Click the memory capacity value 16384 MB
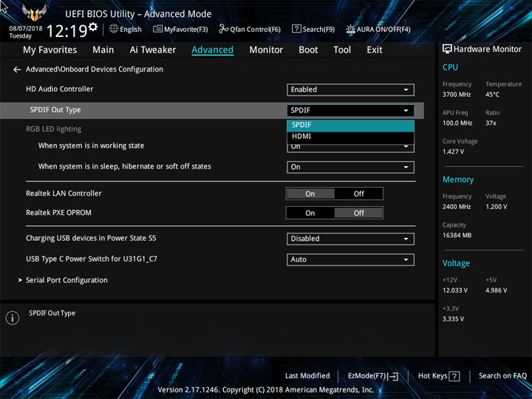 pyautogui.click(x=457, y=235)
